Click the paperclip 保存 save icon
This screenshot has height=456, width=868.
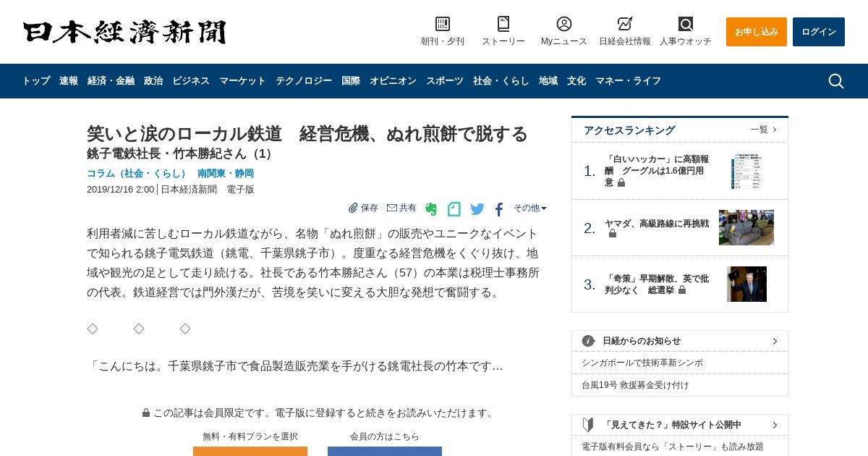353,208
